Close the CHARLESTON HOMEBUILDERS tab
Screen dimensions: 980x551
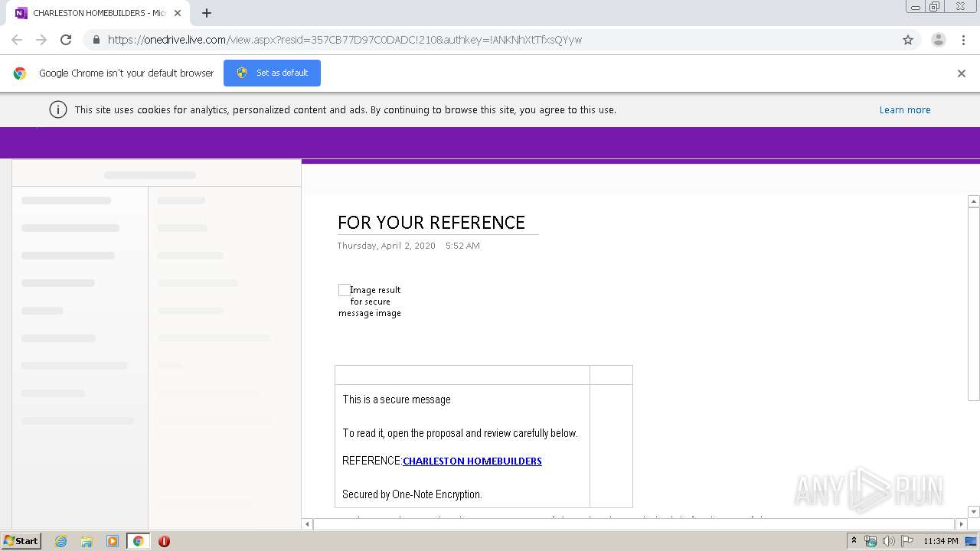[x=178, y=13]
